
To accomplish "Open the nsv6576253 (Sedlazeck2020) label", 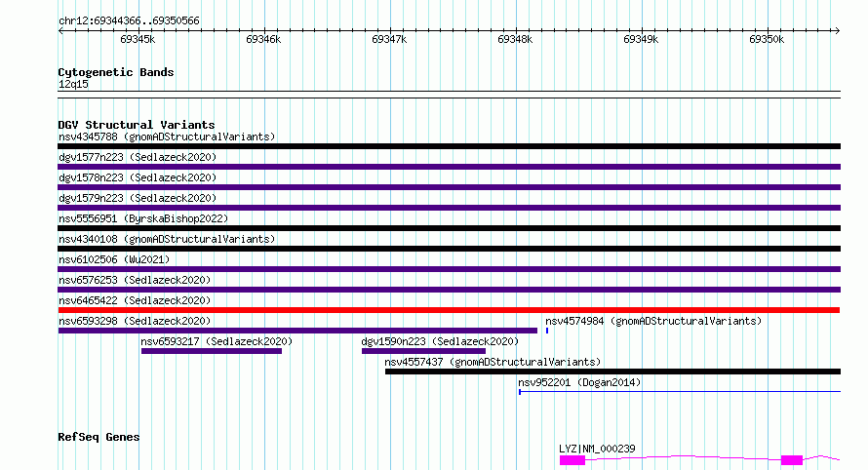I will (x=135, y=280).
